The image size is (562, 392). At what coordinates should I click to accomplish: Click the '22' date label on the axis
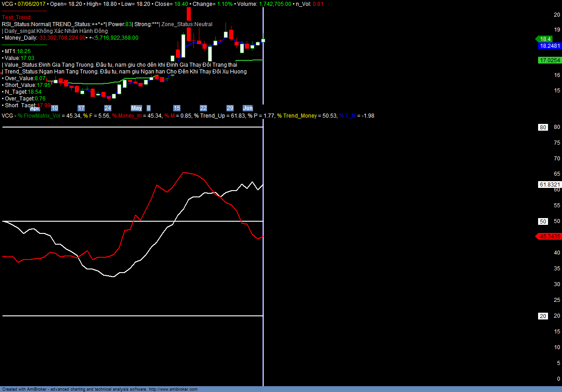[x=203, y=108]
